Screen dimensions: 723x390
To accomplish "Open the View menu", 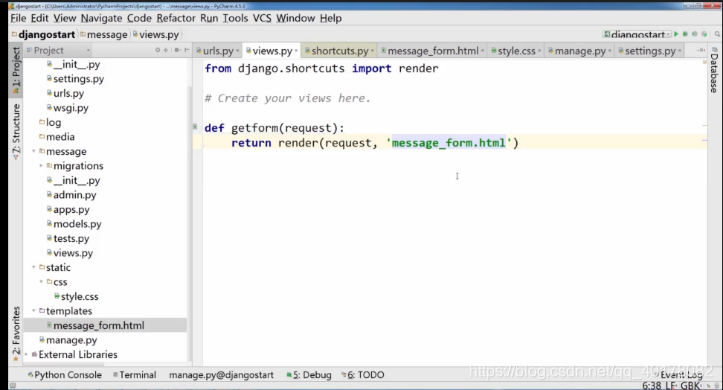I will 65,18.
